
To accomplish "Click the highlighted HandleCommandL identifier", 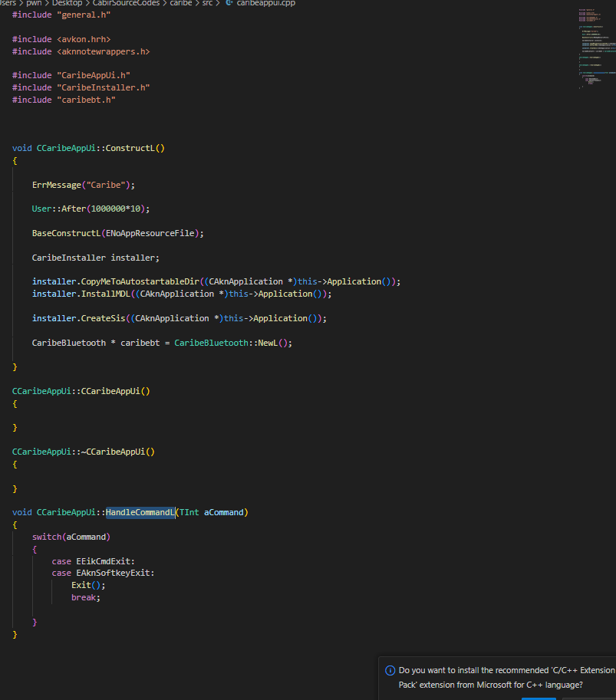I will coord(140,512).
